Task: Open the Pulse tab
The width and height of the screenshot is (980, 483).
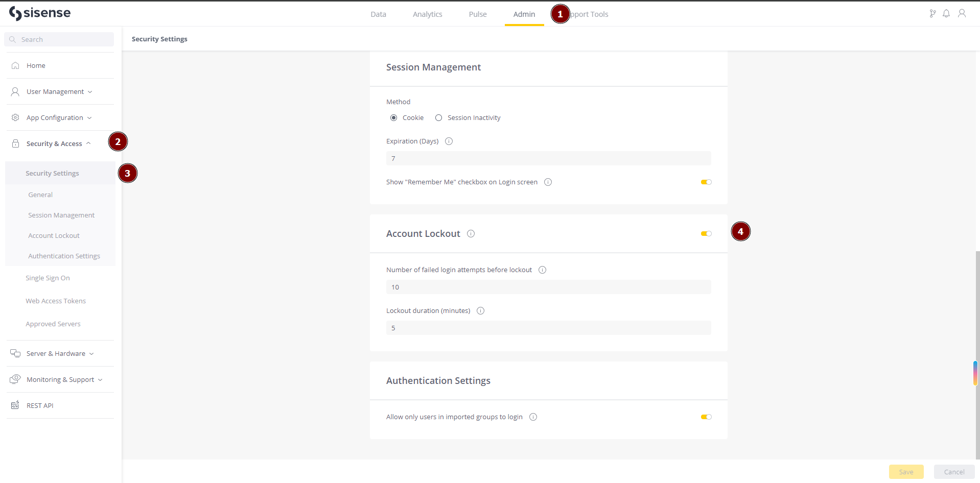Action: (477, 14)
